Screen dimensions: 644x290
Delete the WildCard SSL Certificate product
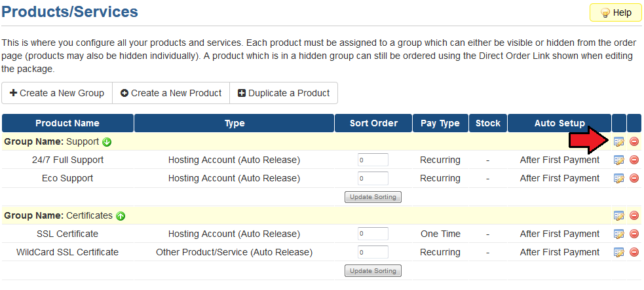pos(634,252)
